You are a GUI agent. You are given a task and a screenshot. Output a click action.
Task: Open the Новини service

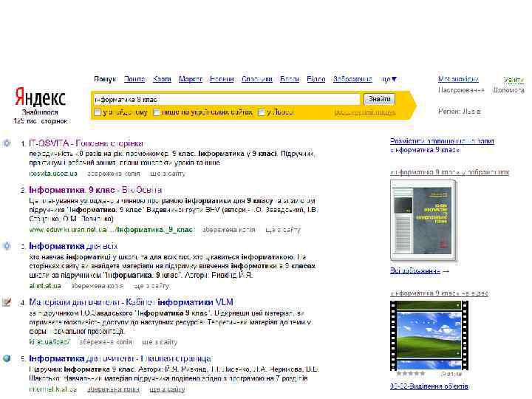point(222,79)
